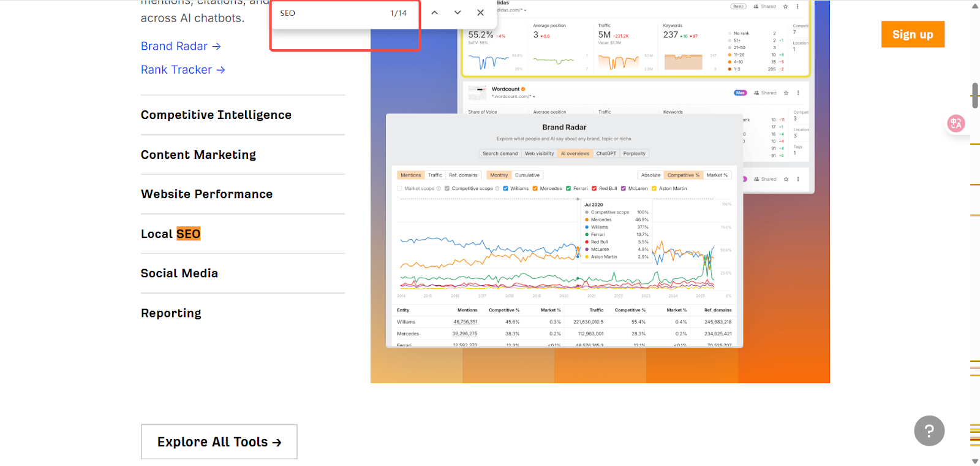
Task: Jump to next find match arrow
Action: [x=458, y=13]
